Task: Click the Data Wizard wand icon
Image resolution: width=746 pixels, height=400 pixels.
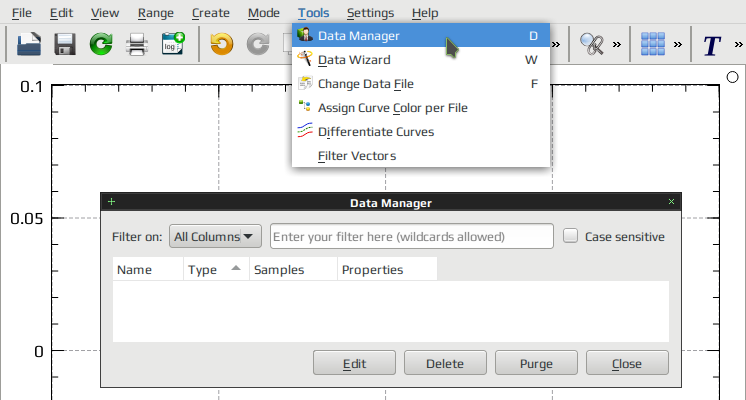Action: click(x=304, y=59)
